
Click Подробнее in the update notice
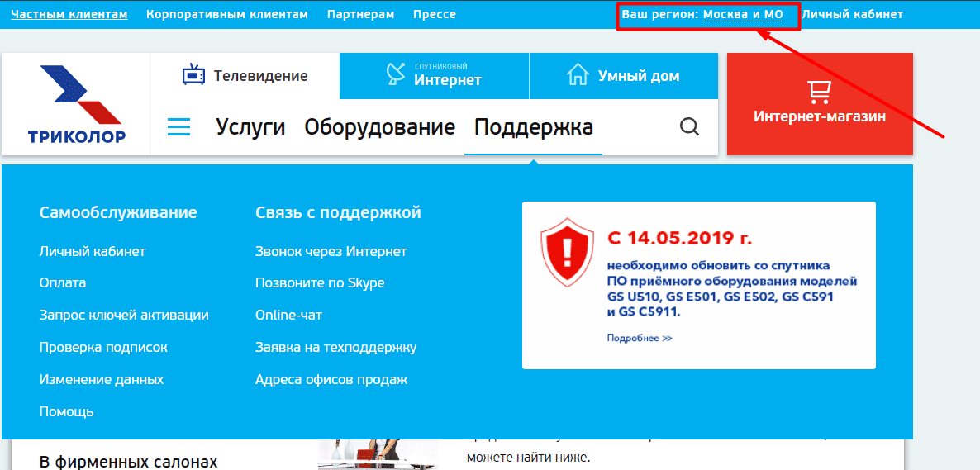[x=640, y=338]
